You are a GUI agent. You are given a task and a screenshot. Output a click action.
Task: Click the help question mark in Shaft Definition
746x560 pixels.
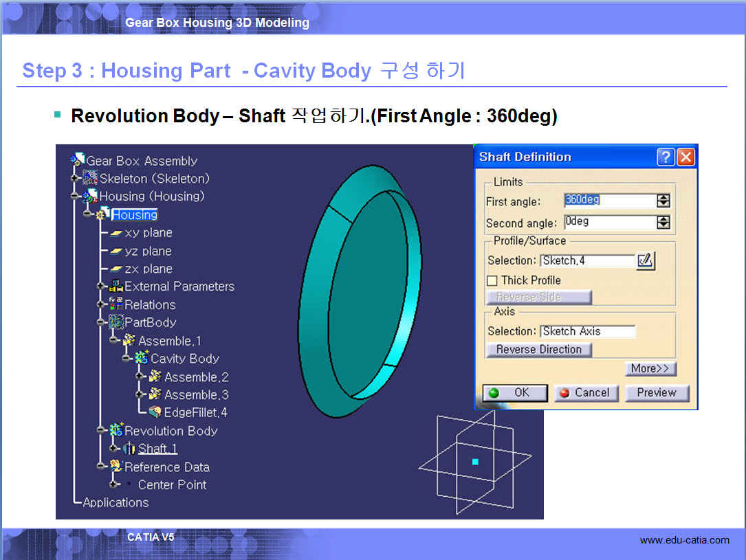tap(666, 157)
